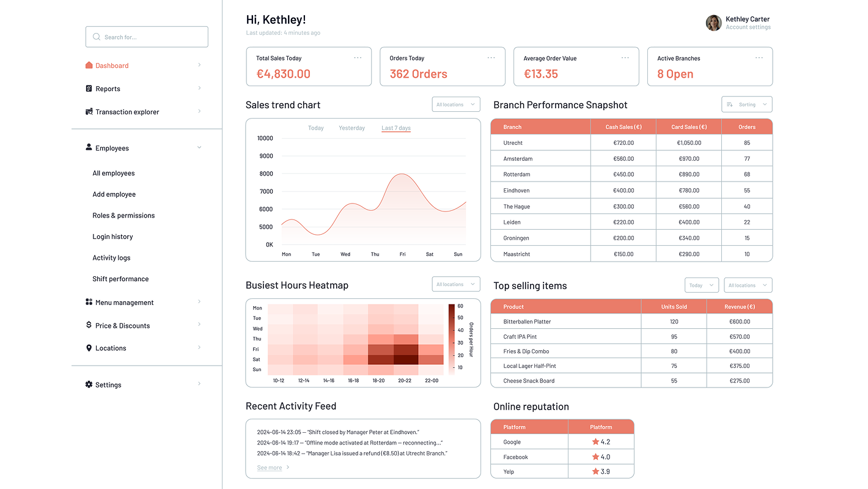Open the Sales trend All locations dropdown
This screenshot has width=868, height=489.
click(456, 105)
